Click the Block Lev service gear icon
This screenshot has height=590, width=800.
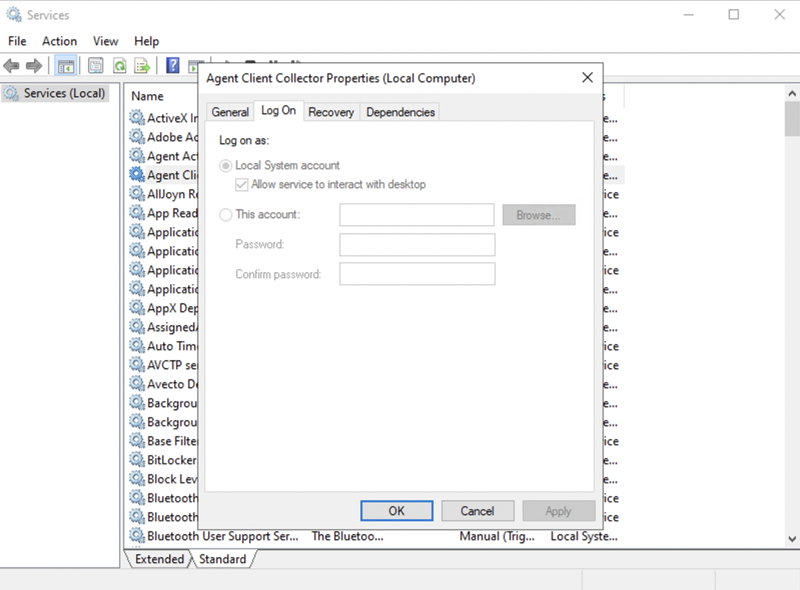point(137,479)
